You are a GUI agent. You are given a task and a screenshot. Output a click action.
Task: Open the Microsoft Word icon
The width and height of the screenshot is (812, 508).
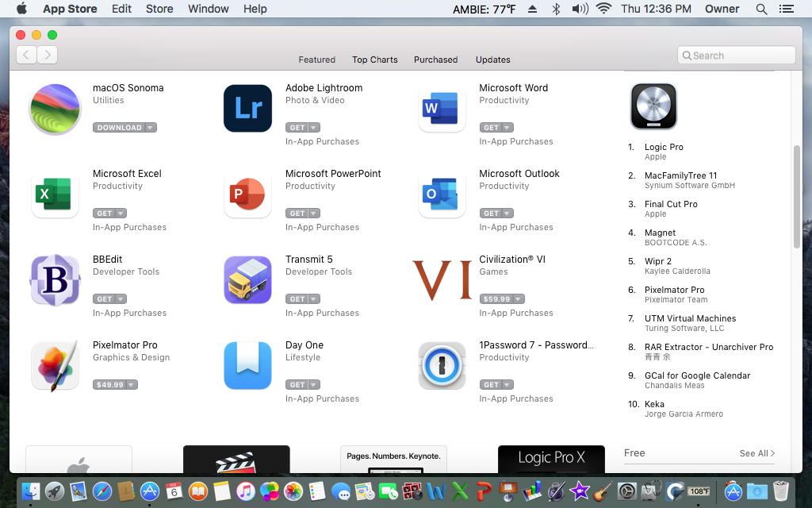(x=442, y=108)
